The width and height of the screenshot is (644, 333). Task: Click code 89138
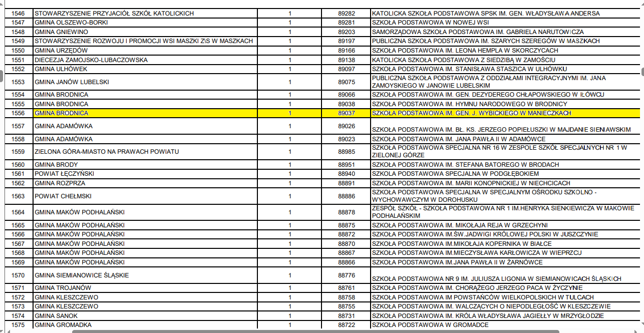coord(346,60)
